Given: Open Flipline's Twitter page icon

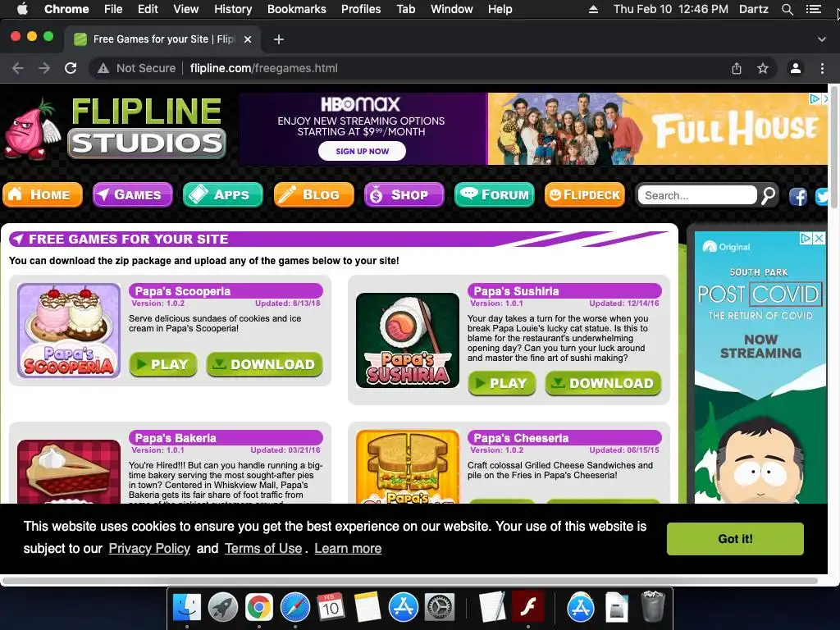Looking at the screenshot, I should click(822, 197).
